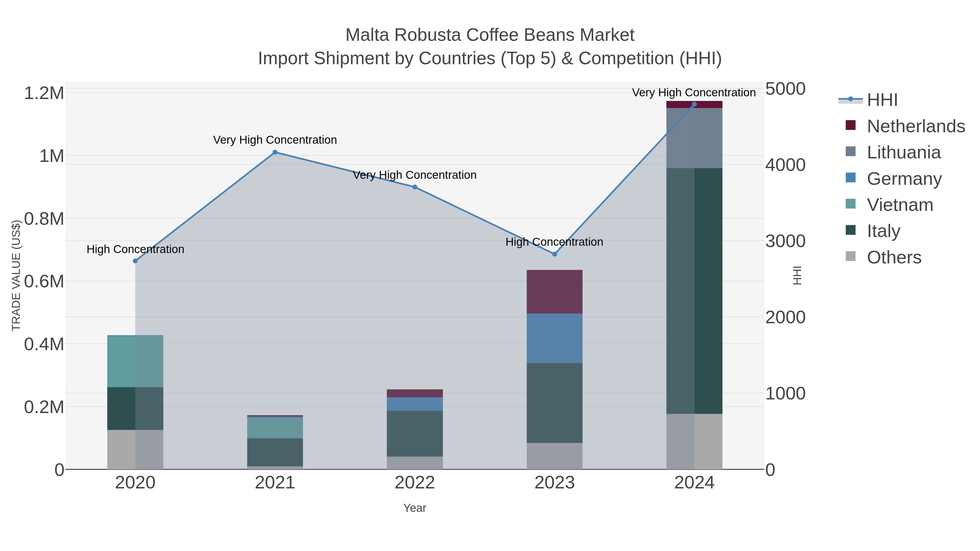
Task: Click the 2023 x-axis label
Action: point(555,483)
